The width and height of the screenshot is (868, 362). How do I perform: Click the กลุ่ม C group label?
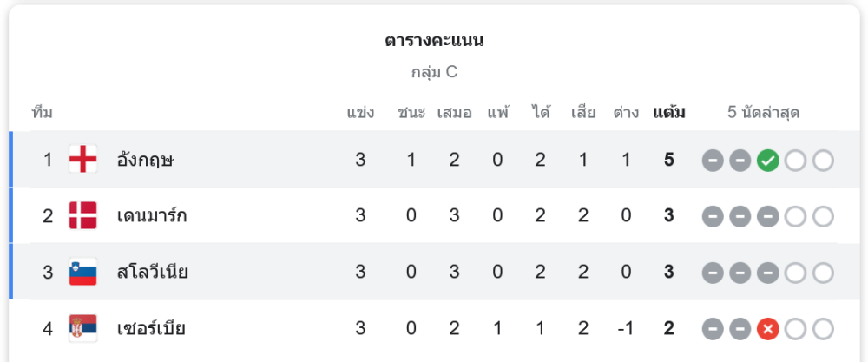tap(434, 72)
